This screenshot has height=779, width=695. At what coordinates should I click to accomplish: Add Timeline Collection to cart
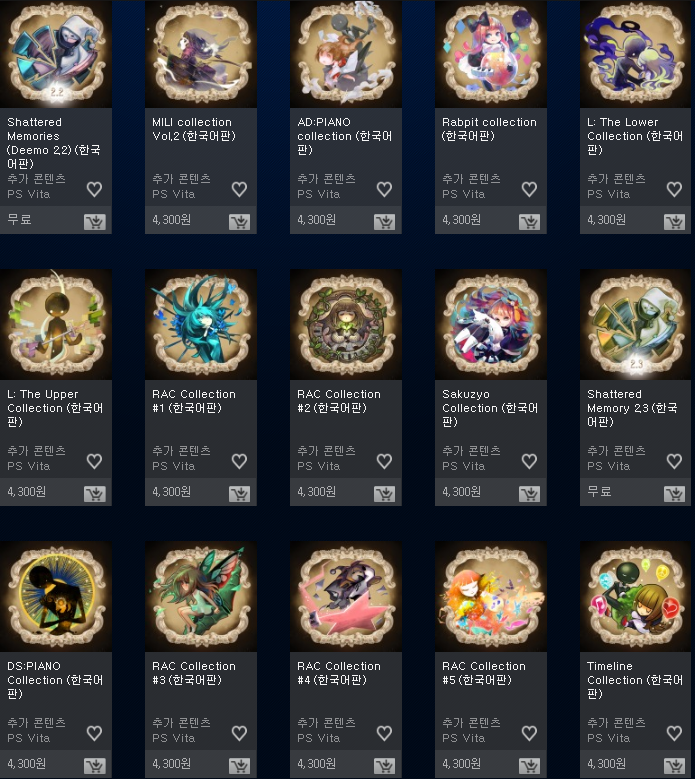point(675,766)
